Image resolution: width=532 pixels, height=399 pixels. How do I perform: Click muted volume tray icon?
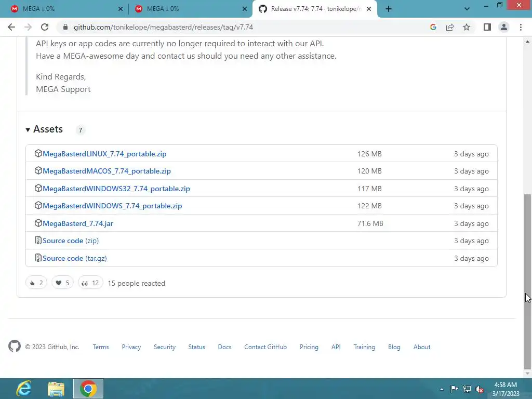(480, 389)
